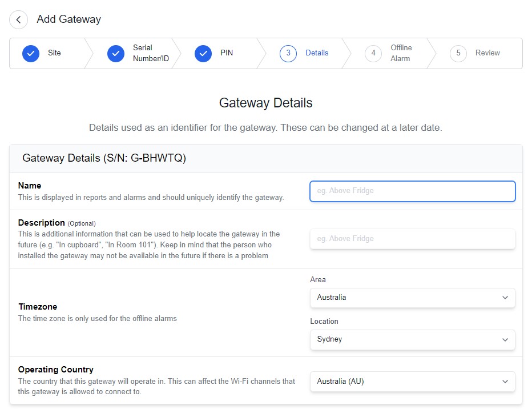The height and width of the screenshot is (409, 532).
Task: Open the Area dropdown showing Australia
Action: [x=413, y=298]
